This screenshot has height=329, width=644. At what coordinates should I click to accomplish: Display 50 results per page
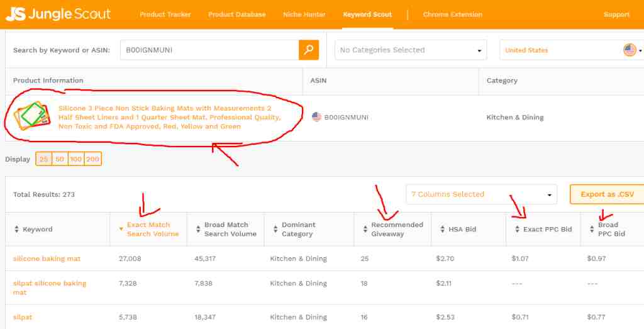tap(60, 159)
